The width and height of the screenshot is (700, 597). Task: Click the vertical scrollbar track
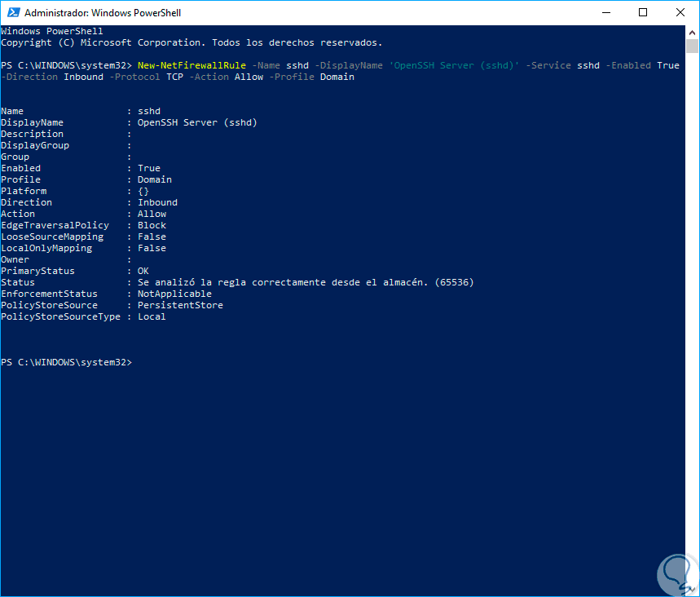coord(692,326)
